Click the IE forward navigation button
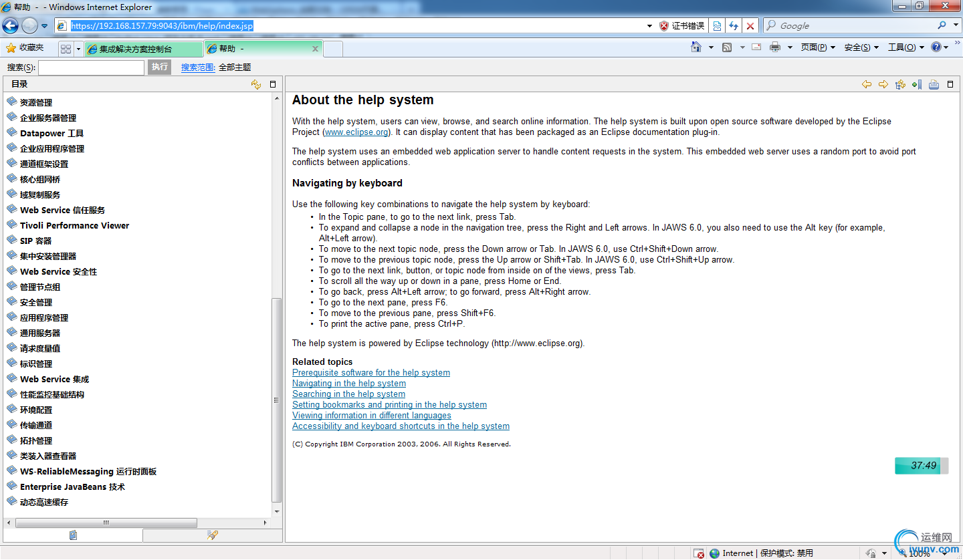This screenshot has height=560, width=963. click(29, 25)
